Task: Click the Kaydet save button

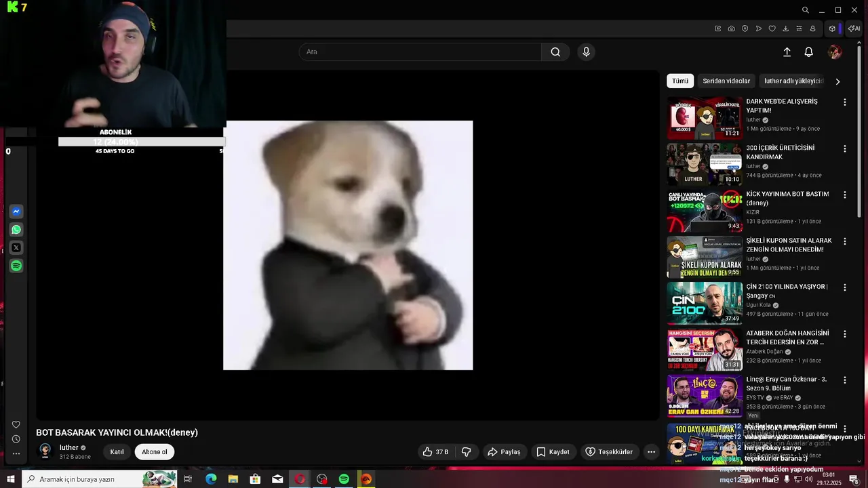Action: (553, 452)
